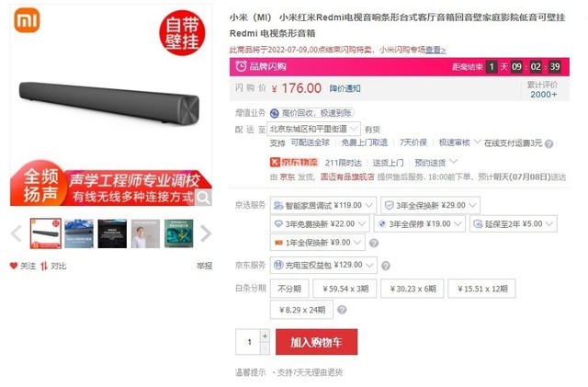Open the 降价通知 price alert link
Image resolution: width=588 pixels, height=387 pixels.
(x=345, y=88)
